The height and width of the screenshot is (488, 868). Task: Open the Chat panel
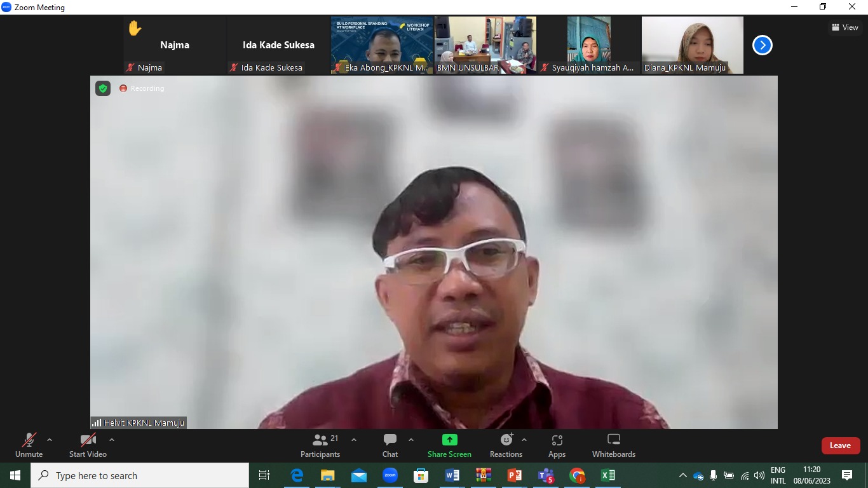[390, 445]
